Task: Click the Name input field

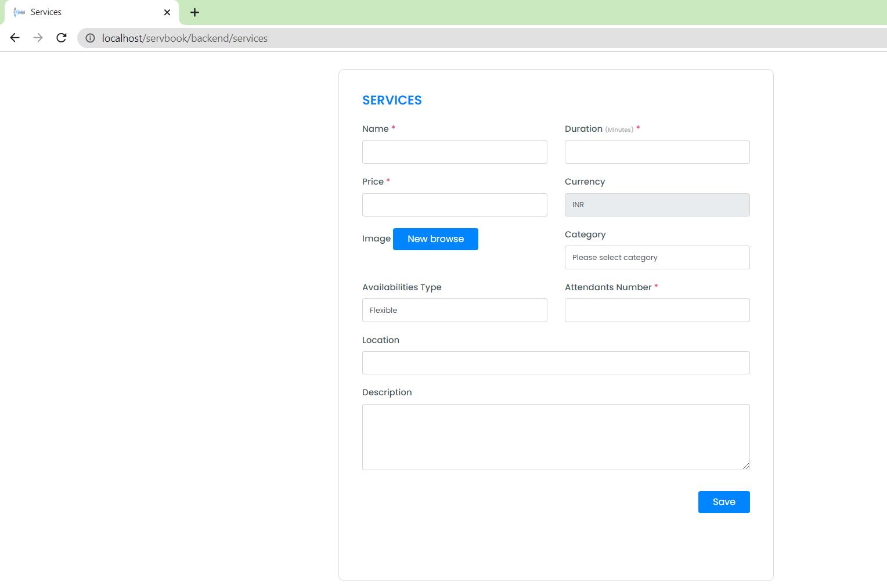Action: (454, 152)
